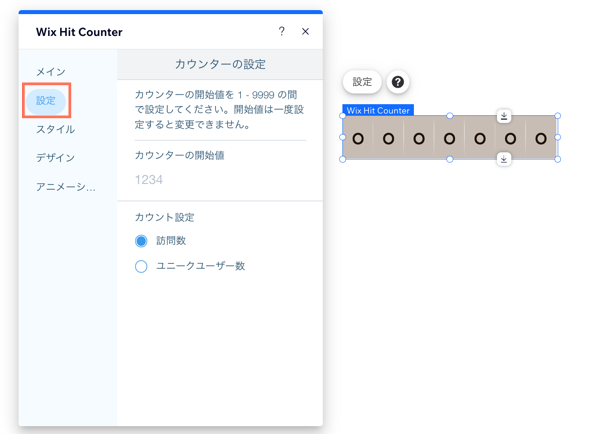
Task: Go to the デザイン tab
Action: tap(55, 158)
